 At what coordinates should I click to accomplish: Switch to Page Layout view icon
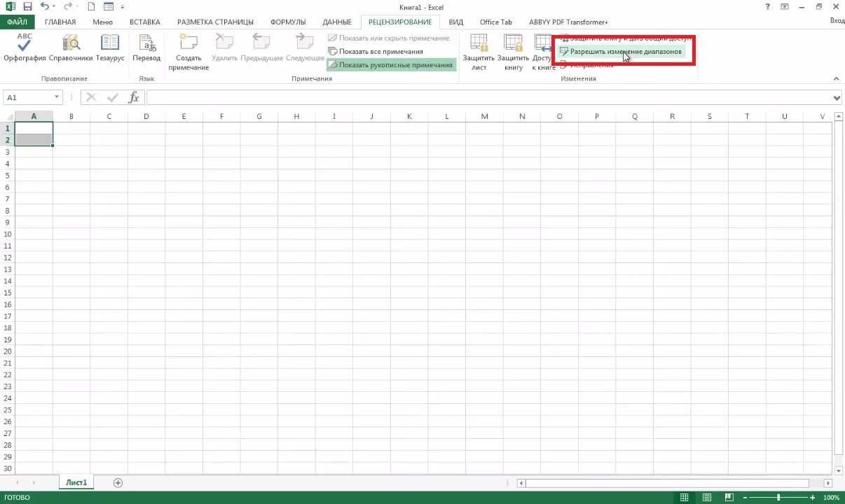coord(706,497)
